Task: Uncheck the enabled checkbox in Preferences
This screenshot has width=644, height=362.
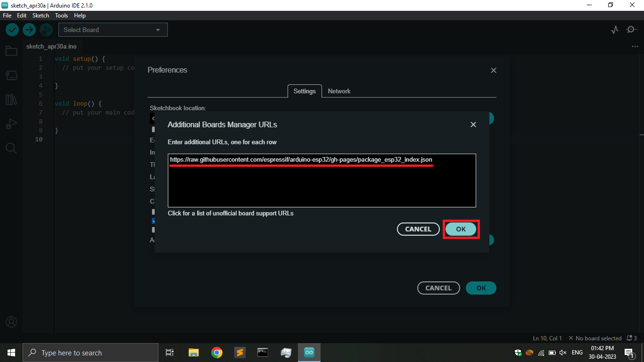Action: pyautogui.click(x=154, y=221)
